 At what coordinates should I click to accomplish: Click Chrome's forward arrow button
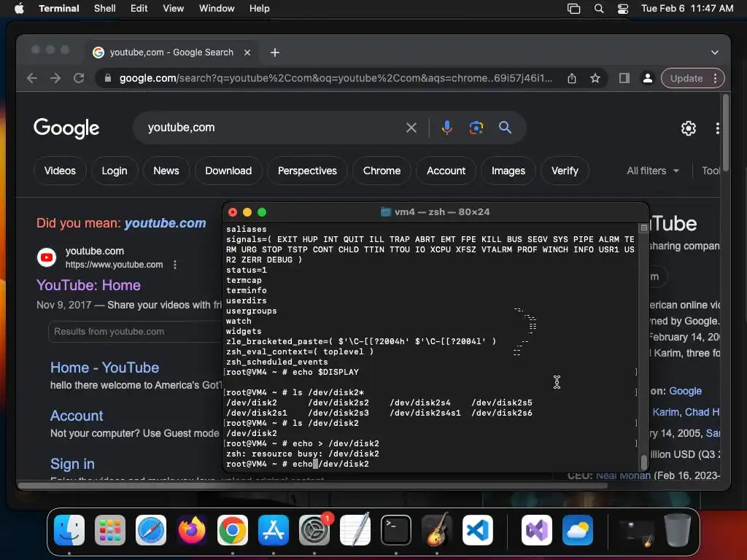[55, 78]
